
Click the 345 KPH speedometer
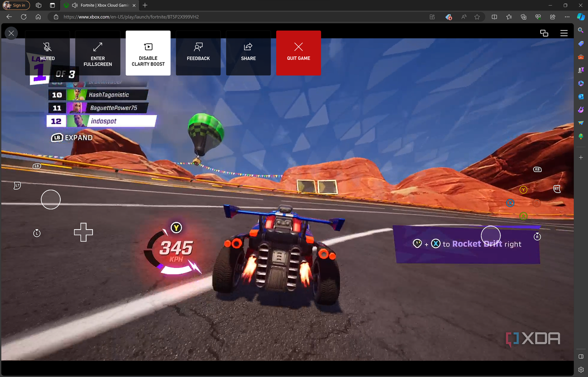pyautogui.click(x=176, y=250)
